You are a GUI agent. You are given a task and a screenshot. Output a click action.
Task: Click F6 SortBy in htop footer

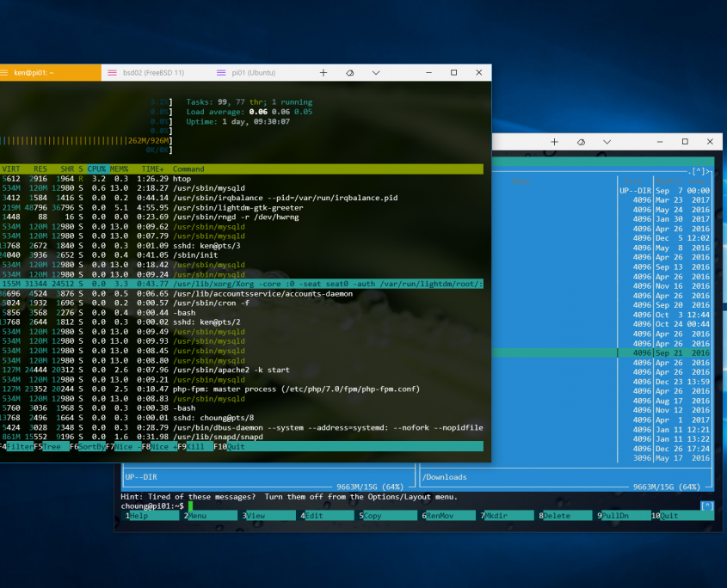point(89,447)
